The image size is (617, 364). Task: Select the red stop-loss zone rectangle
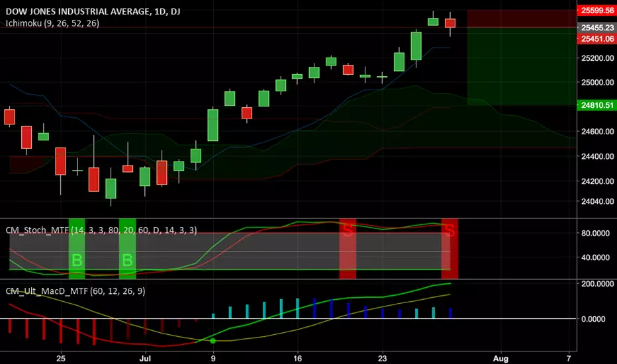click(x=522, y=19)
